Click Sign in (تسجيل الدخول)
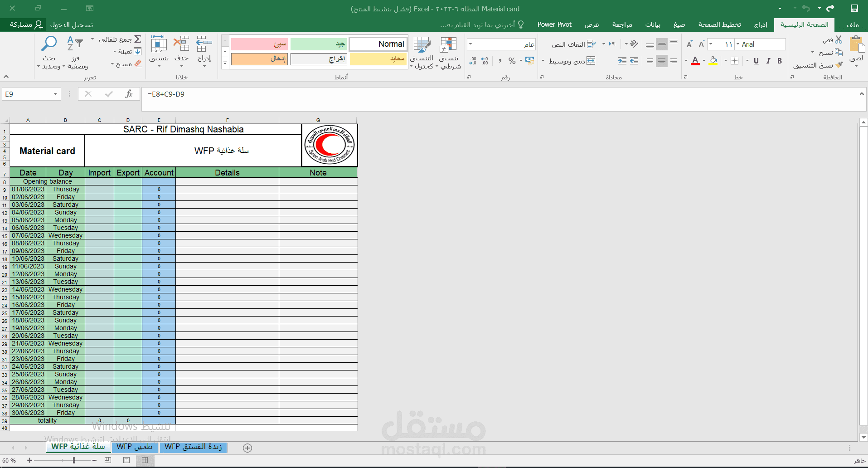 click(x=72, y=24)
